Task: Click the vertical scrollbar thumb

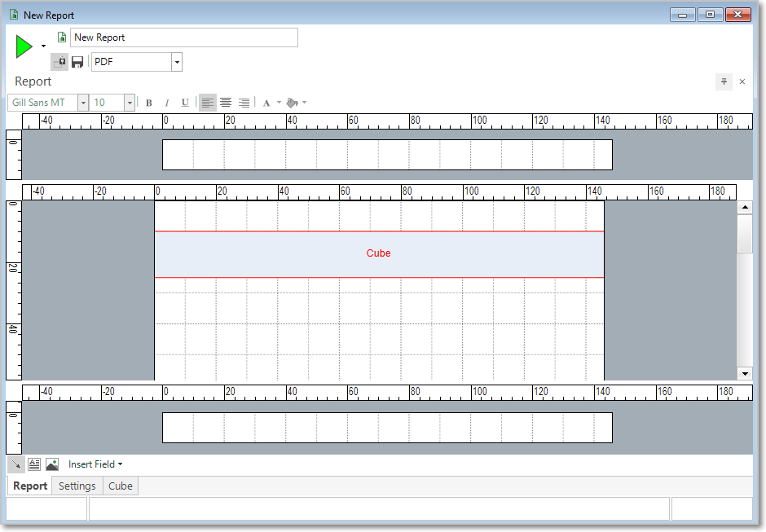Action: coord(745,234)
